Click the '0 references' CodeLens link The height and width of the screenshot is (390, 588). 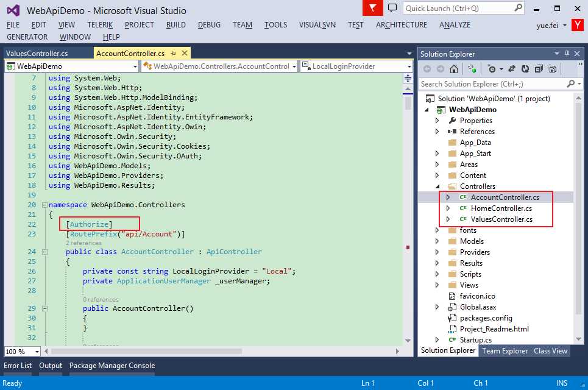[x=101, y=300]
